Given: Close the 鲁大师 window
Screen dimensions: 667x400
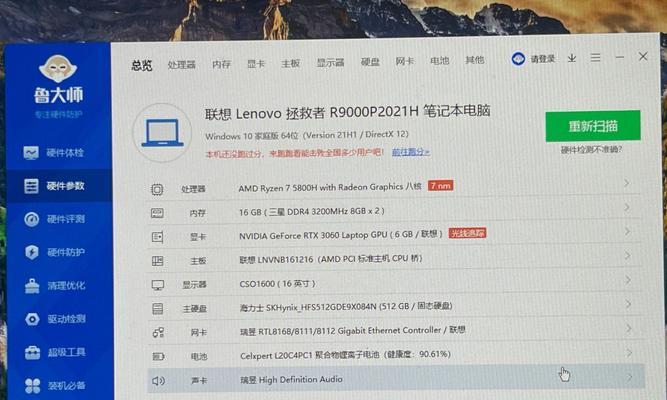Looking at the screenshot, I should [643, 57].
